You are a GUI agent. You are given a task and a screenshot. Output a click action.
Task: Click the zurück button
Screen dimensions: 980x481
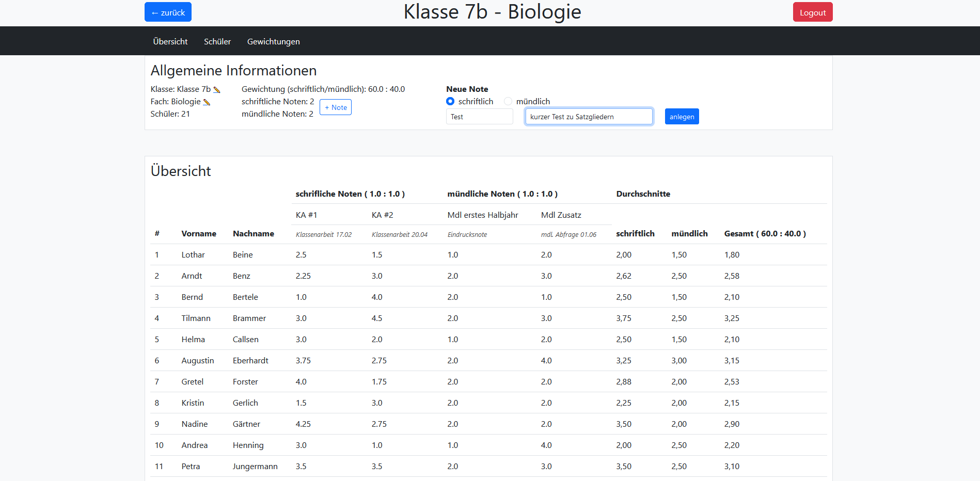click(x=168, y=11)
